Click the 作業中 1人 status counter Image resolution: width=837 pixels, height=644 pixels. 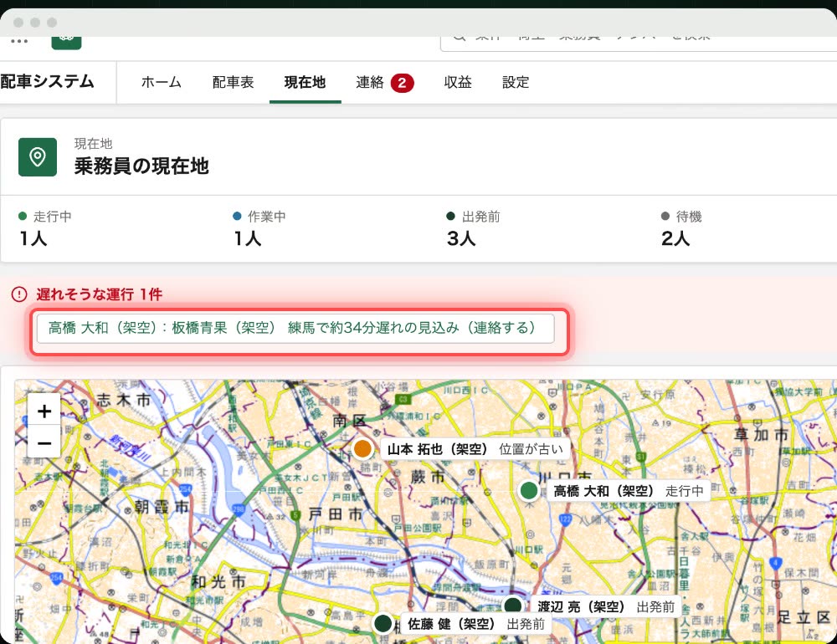[x=259, y=228]
